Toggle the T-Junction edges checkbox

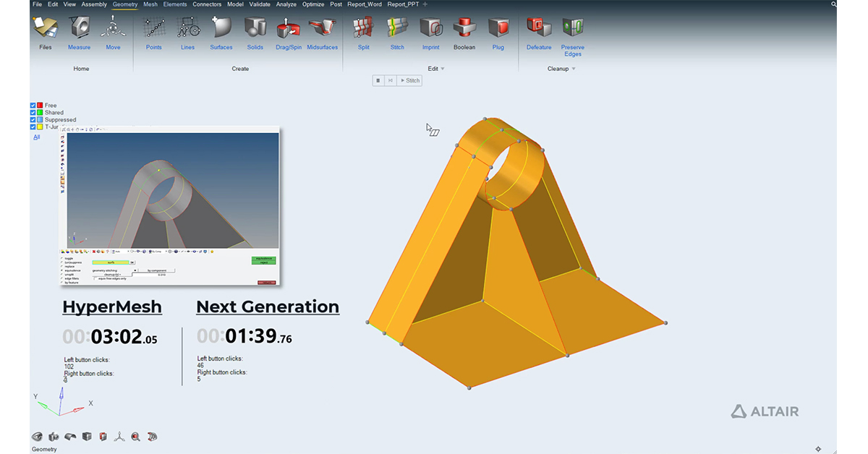33,127
